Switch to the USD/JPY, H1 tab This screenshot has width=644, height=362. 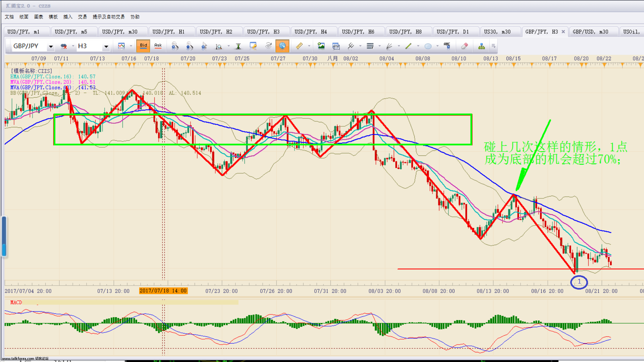click(172, 32)
